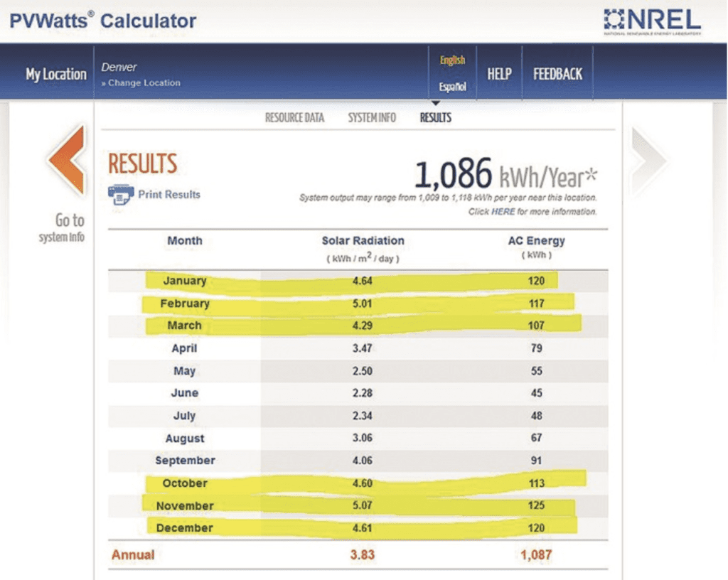The width and height of the screenshot is (728, 580).
Task: Click November AC energy value 125
Action: click(x=536, y=505)
